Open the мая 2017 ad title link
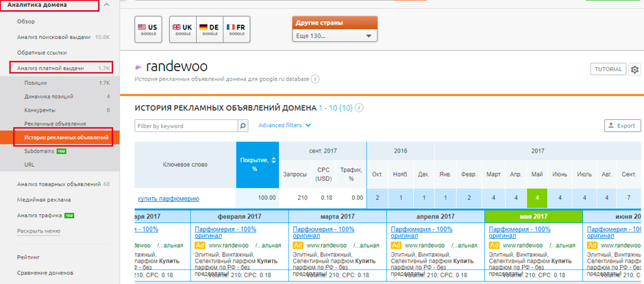This screenshot has width=644, height=284. point(519,233)
